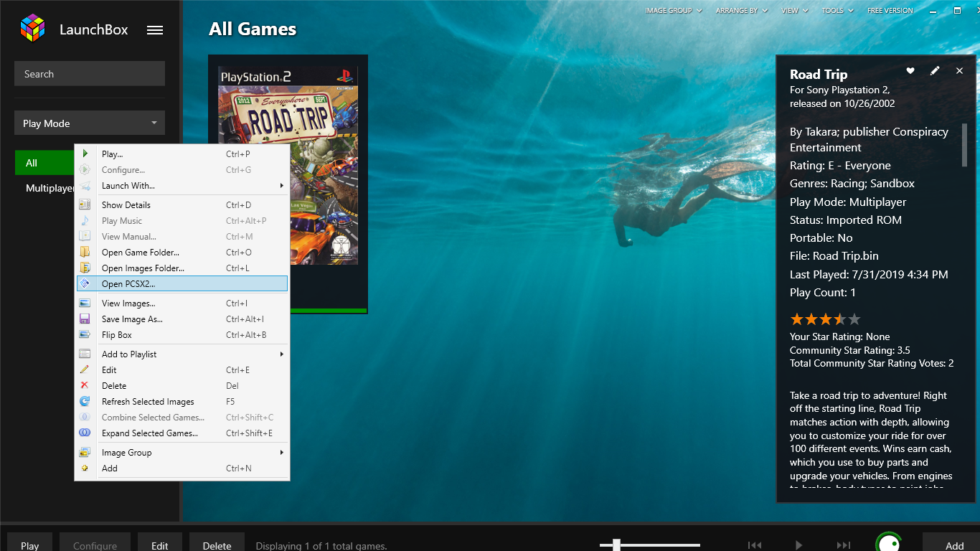Edit Road Trip using the pencil icon
980x551 pixels.
point(935,70)
